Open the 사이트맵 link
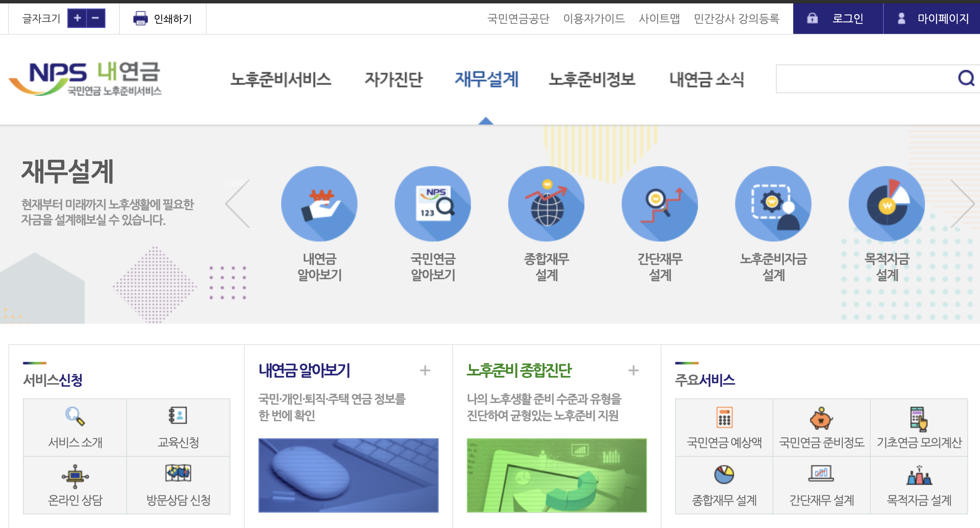This screenshot has height=528, width=980. click(x=659, y=19)
